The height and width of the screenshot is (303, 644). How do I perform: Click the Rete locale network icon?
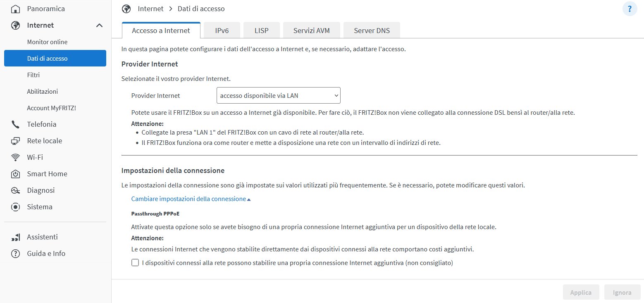pyautogui.click(x=15, y=141)
